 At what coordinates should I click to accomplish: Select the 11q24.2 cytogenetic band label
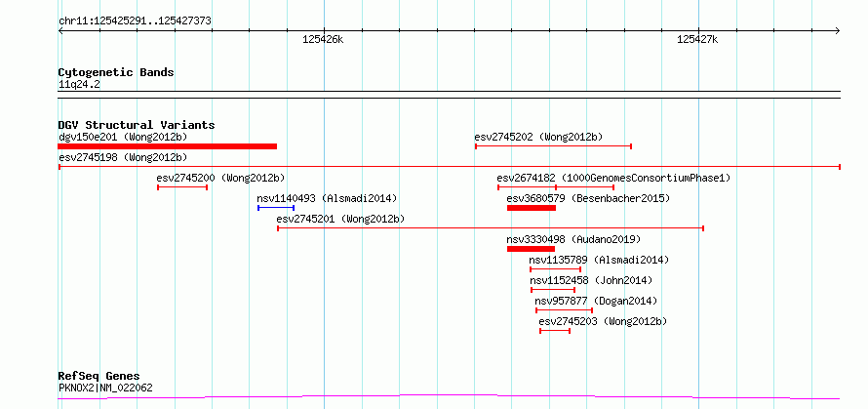coord(79,85)
